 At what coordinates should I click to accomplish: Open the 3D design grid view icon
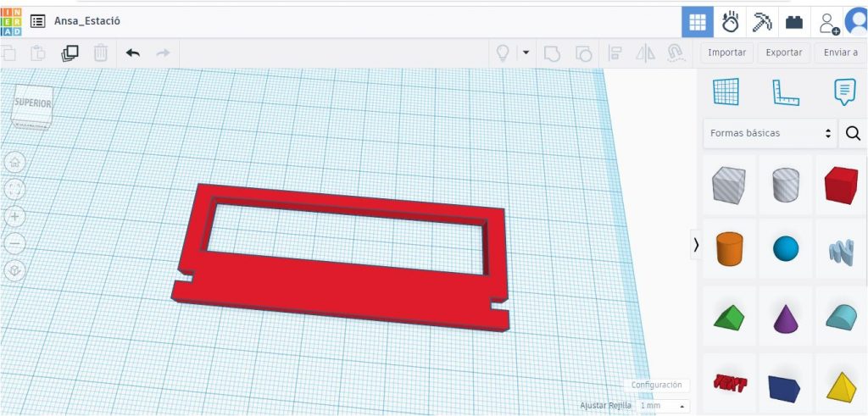[x=698, y=22]
